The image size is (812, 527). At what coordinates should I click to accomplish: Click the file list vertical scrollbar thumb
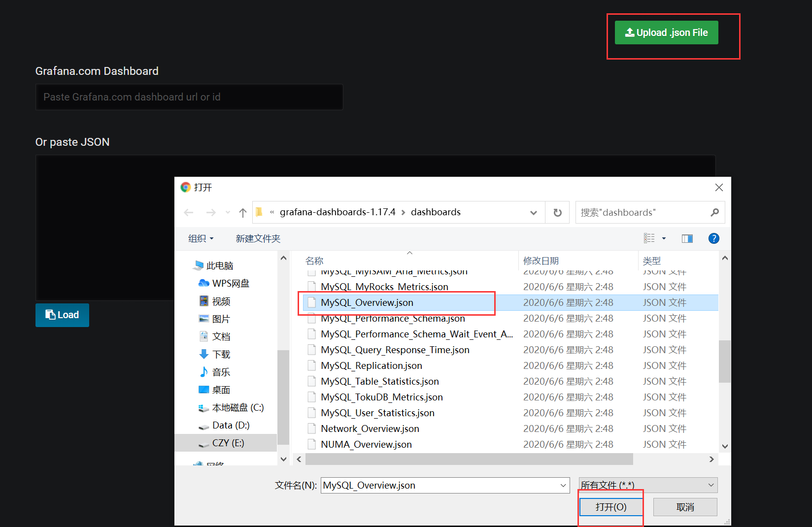coord(725,361)
